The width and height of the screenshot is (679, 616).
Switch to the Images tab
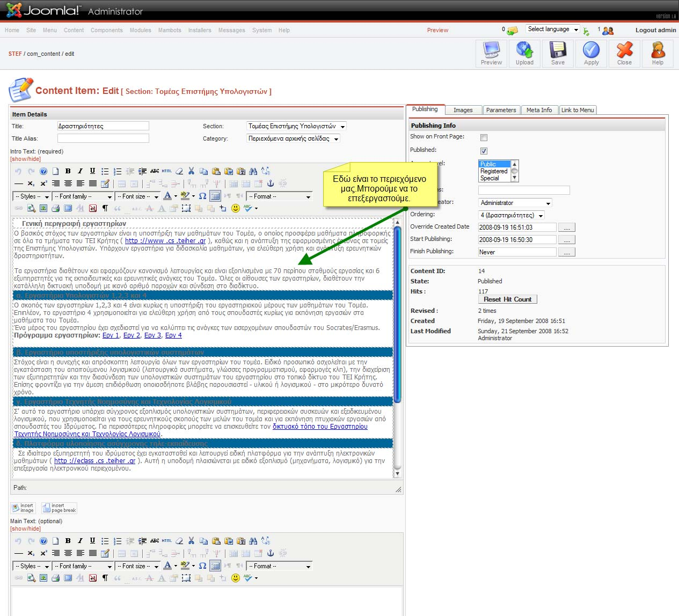coord(463,110)
